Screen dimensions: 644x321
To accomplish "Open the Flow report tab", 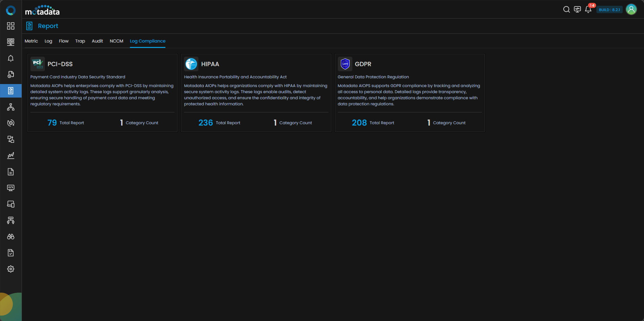I will tap(63, 41).
